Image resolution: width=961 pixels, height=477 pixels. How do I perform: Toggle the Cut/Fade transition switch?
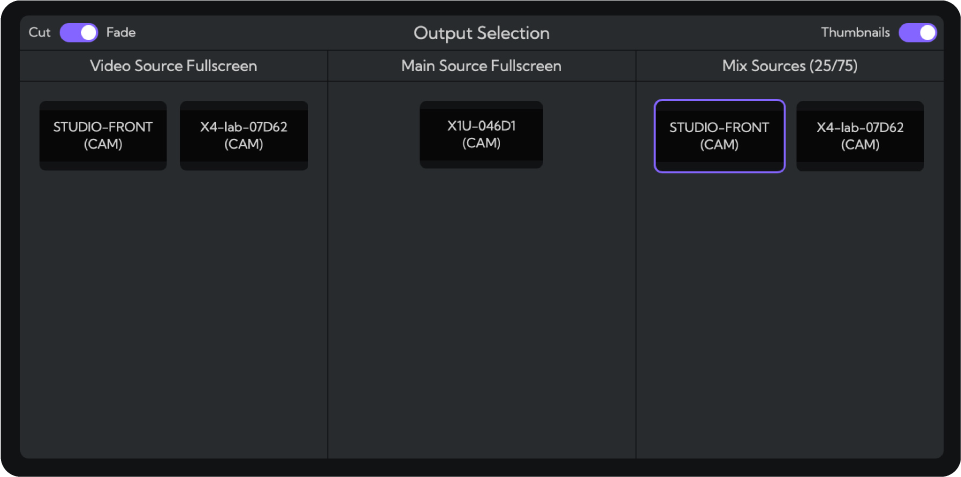point(79,33)
